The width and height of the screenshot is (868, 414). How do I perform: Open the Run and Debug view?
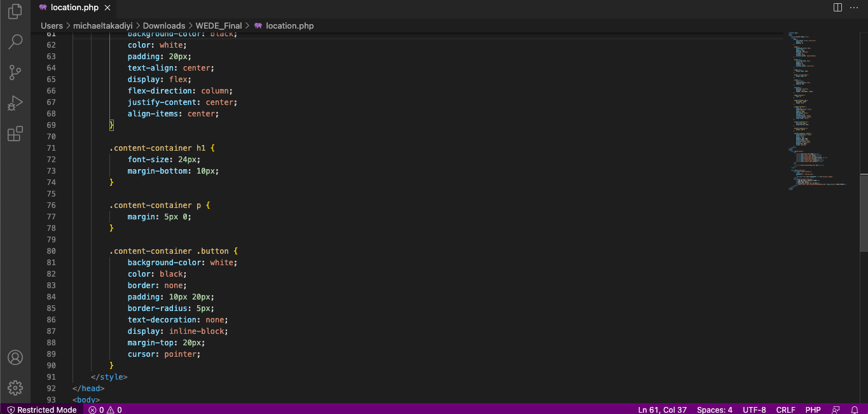coord(15,103)
